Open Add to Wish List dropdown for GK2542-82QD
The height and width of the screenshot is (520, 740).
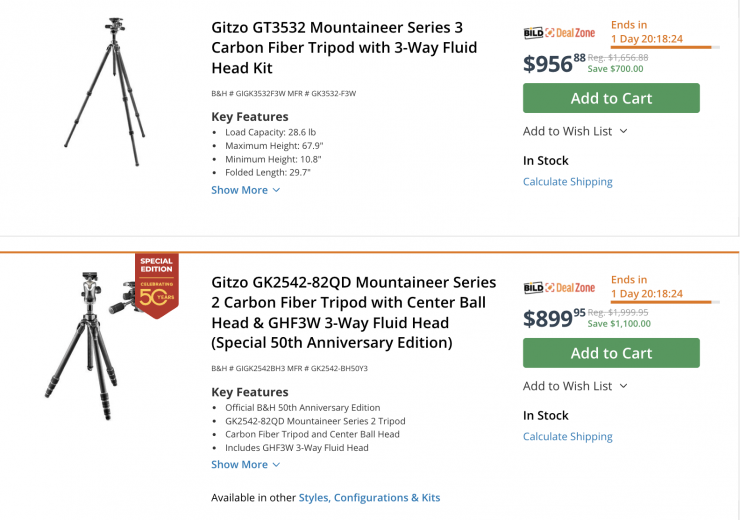(575, 386)
